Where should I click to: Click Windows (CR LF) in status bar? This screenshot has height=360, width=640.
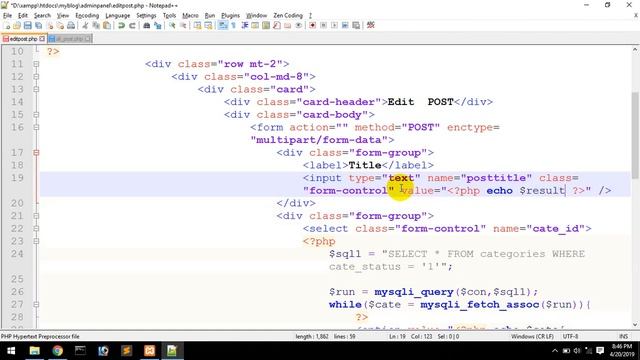click(x=532, y=336)
